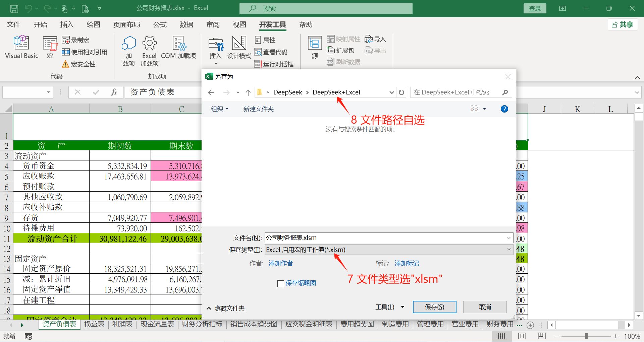Adjust the zoom slider handle
Screen dimensions: 644x342
586,336
